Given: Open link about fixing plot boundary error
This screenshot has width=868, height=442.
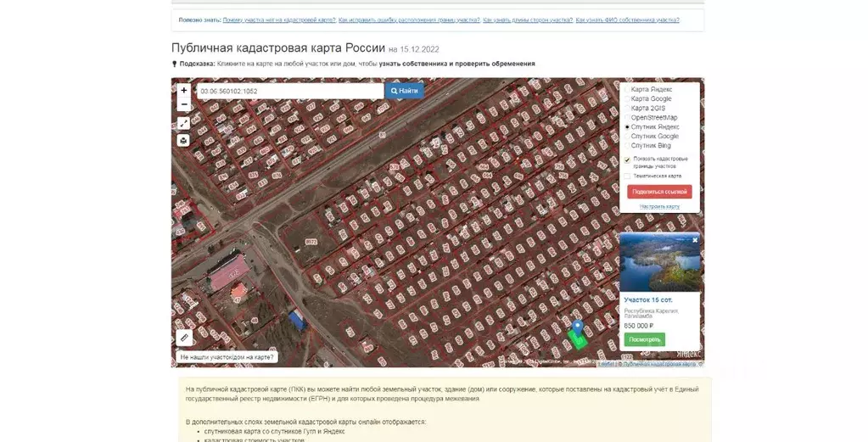Looking at the screenshot, I should [410, 20].
